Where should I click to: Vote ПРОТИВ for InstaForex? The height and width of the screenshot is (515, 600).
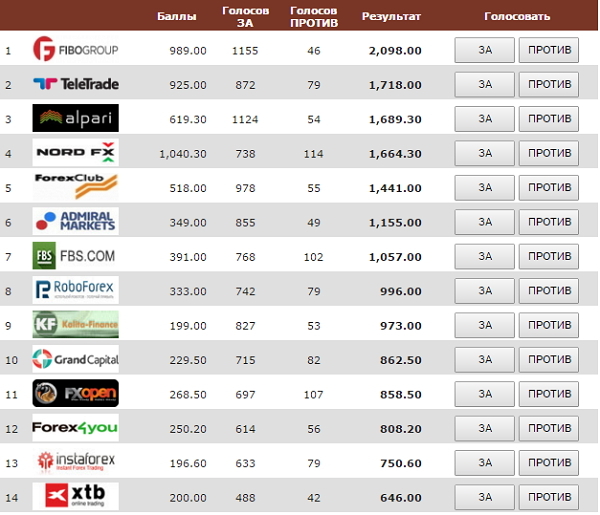(x=549, y=463)
